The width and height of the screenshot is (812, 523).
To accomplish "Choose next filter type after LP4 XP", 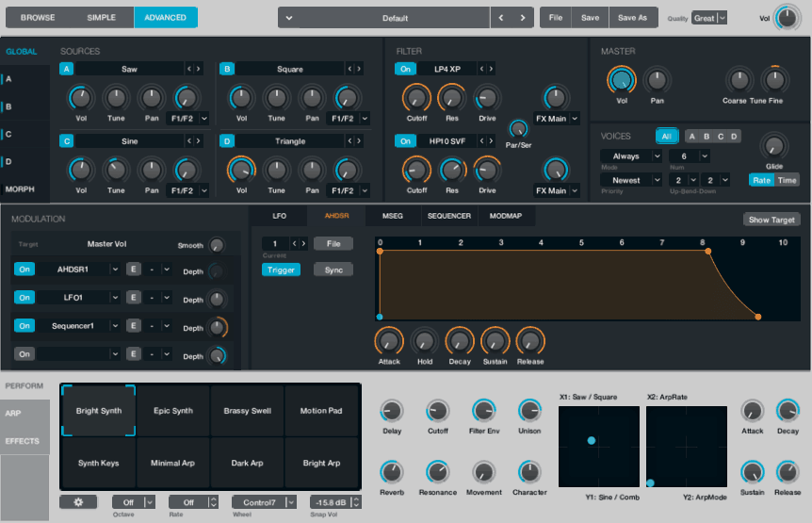I will [491, 69].
